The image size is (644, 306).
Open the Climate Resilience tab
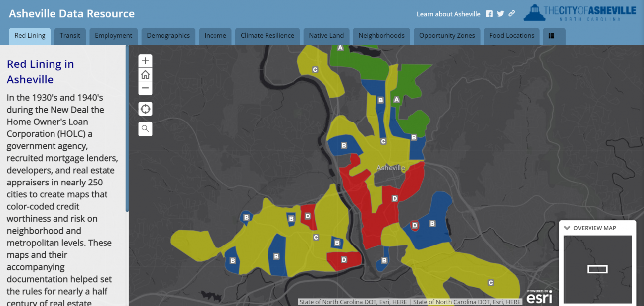(268, 36)
